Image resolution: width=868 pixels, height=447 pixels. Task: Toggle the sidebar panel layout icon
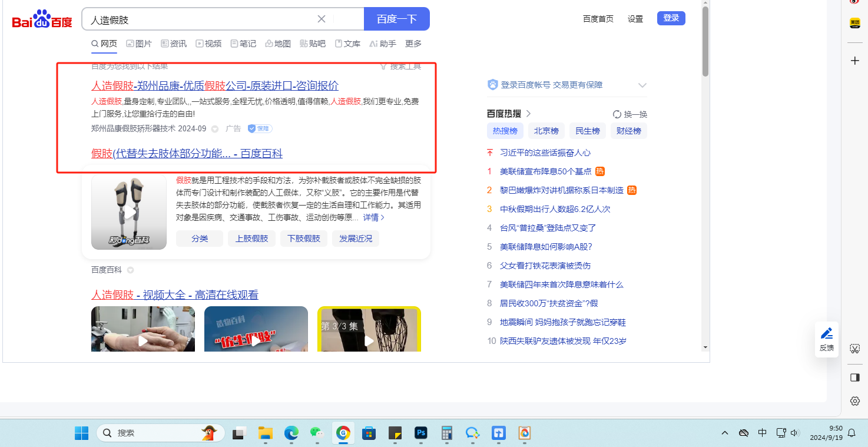tap(855, 378)
